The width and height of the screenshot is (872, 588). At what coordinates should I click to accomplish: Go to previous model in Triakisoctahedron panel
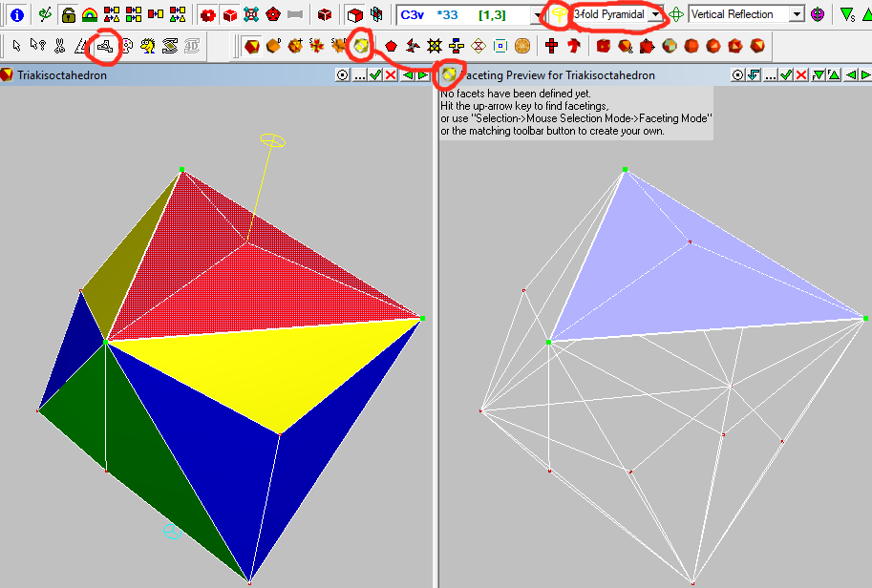click(x=408, y=75)
